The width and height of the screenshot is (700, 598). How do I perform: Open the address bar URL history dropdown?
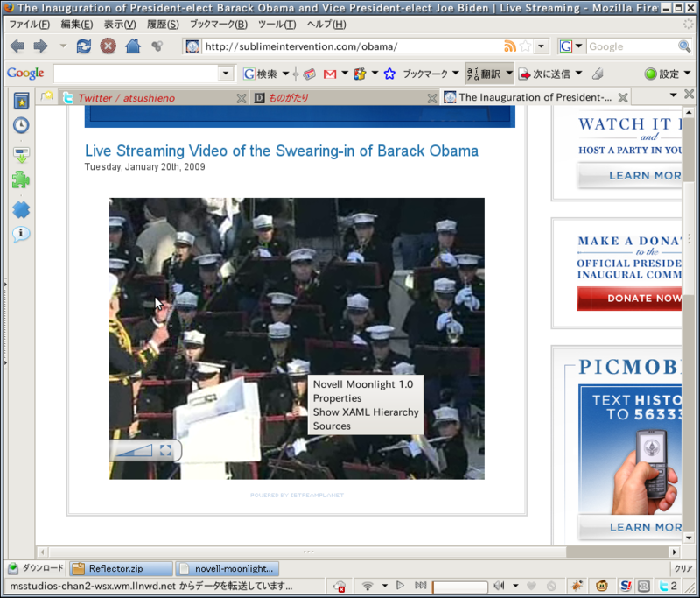542,46
